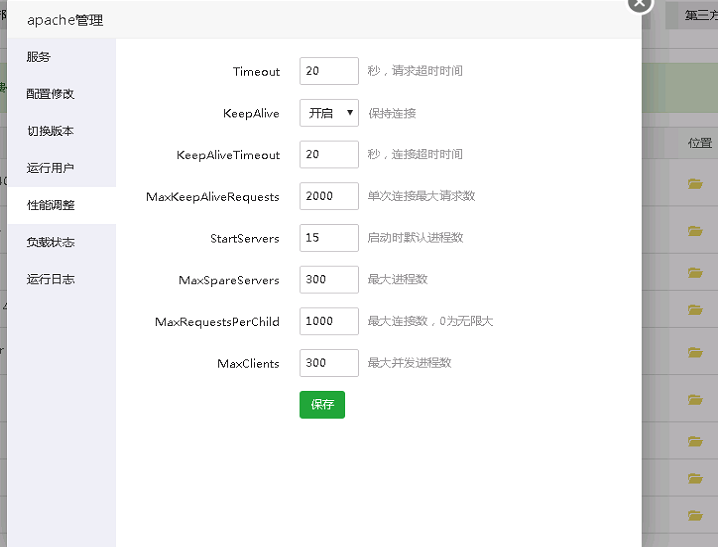Click the MaxKeepAliveRequests field showing 2000
718x547 pixels.
(x=329, y=196)
